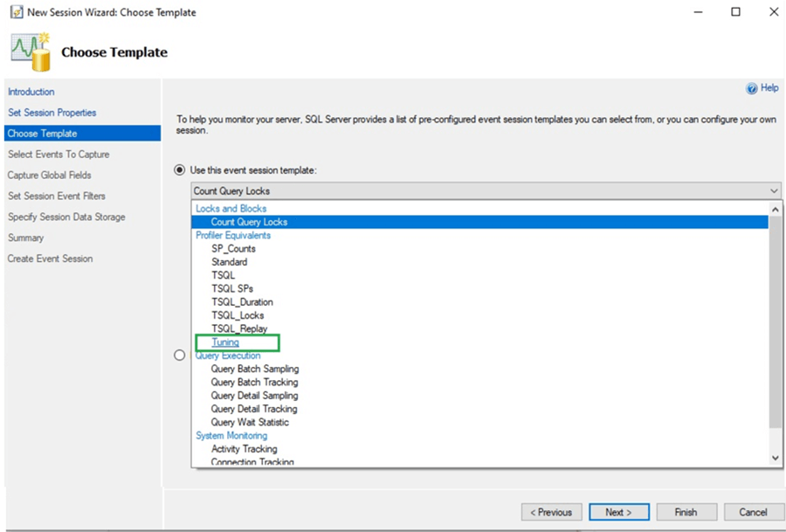Select the empty radio button below the template list
Viewport: 786px width, 532px height.
[179, 355]
